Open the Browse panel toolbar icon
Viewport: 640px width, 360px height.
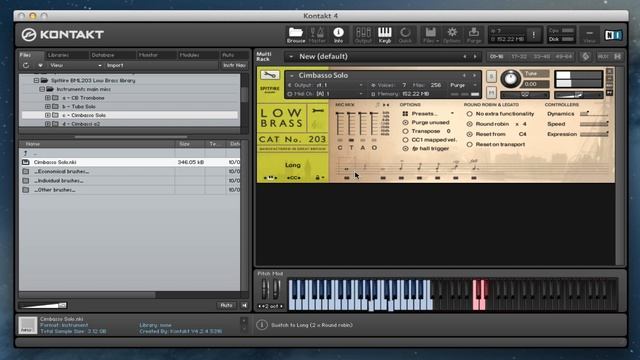(296, 35)
